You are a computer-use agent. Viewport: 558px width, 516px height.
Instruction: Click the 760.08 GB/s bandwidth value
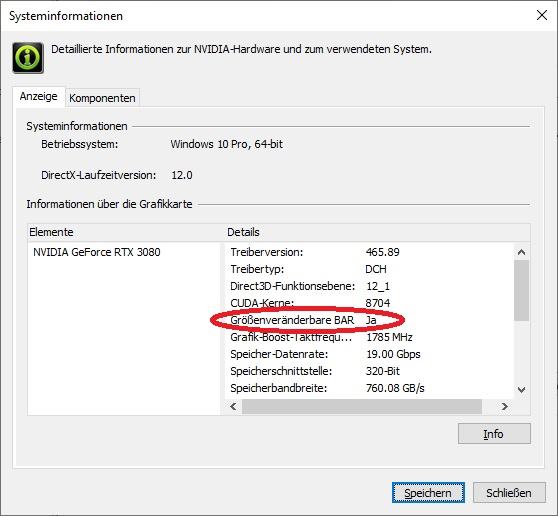tap(395, 388)
